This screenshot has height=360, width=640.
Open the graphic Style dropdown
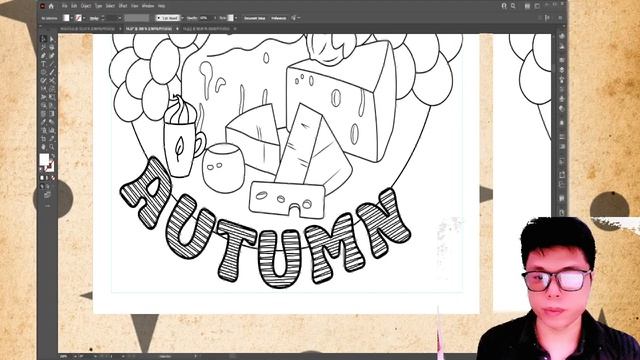(236, 18)
